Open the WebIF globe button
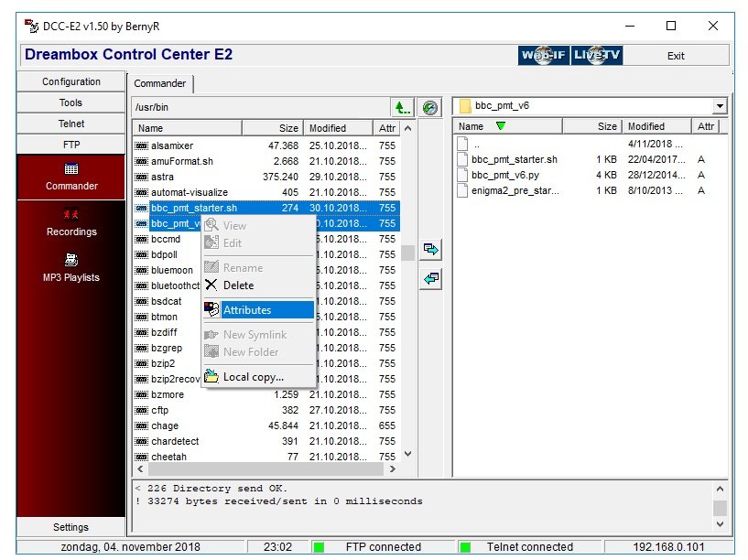This screenshot has width=748, height=560. tap(543, 55)
